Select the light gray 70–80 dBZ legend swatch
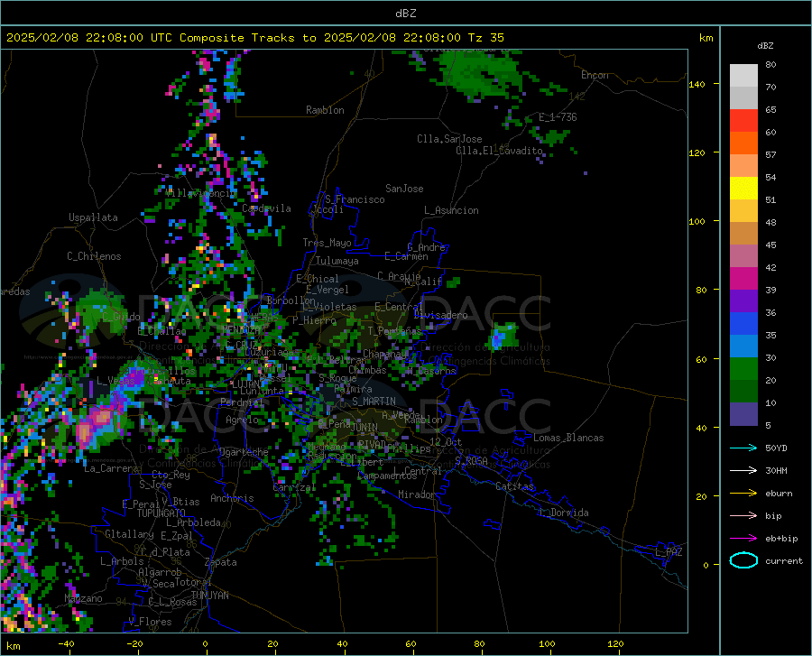The width and height of the screenshot is (812, 656). [x=743, y=76]
